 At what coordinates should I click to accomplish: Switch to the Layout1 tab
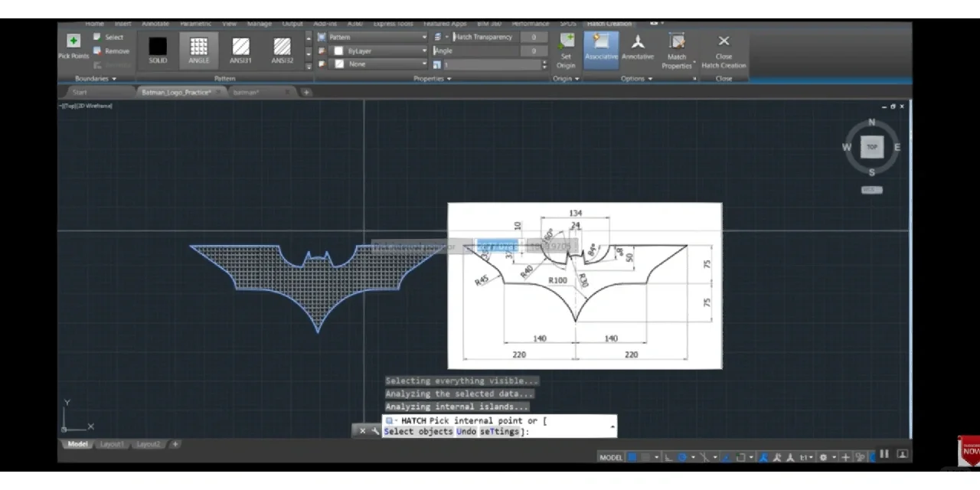point(113,444)
